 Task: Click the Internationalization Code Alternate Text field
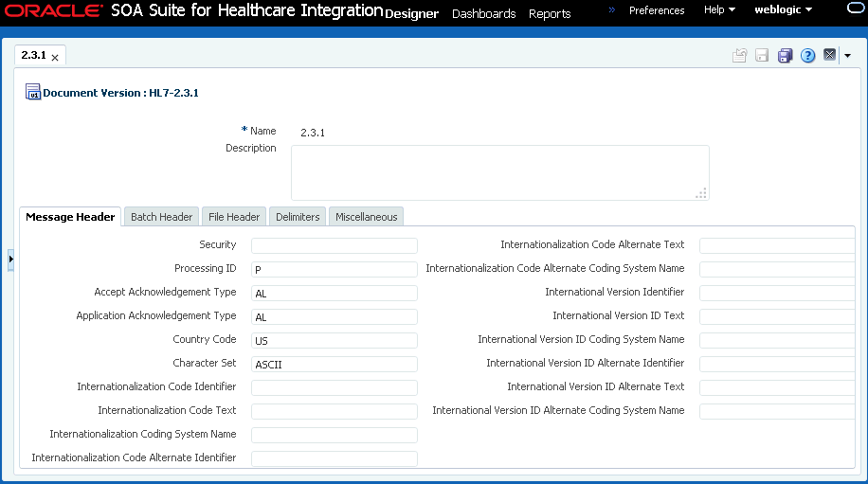click(x=777, y=245)
